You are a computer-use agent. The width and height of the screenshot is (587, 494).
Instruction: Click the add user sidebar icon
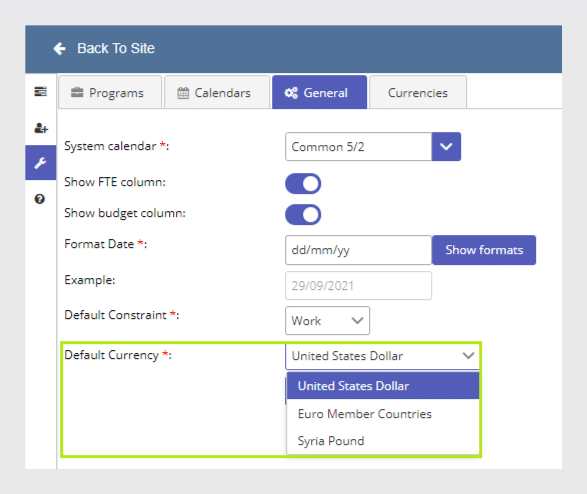point(41,128)
